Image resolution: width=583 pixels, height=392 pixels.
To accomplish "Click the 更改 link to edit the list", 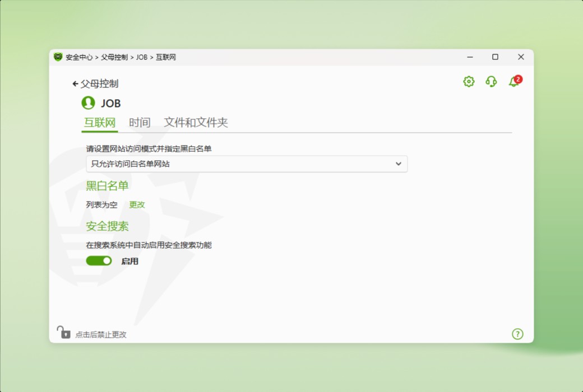I will click(x=137, y=205).
